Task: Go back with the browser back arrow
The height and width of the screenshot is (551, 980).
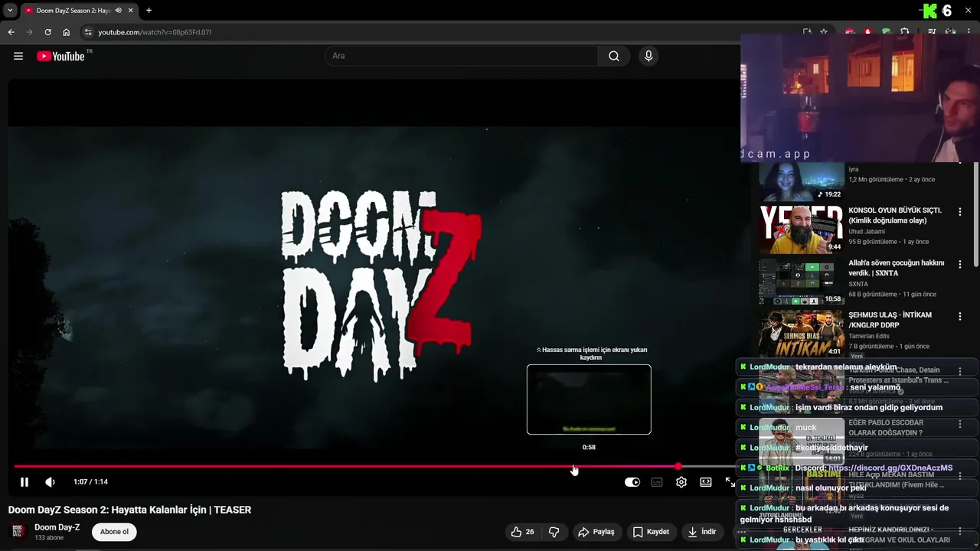Action: pos(11,32)
